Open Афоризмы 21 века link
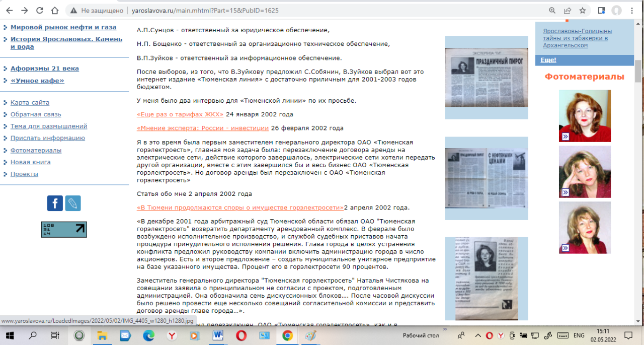The height and width of the screenshot is (345, 644). click(x=45, y=68)
